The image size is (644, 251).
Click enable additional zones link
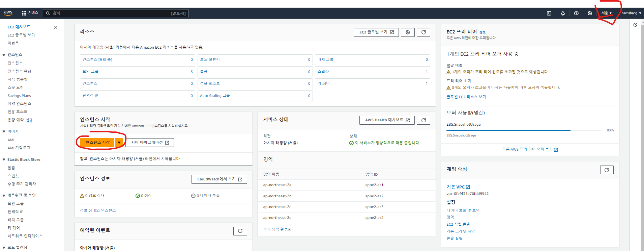pos(277,229)
